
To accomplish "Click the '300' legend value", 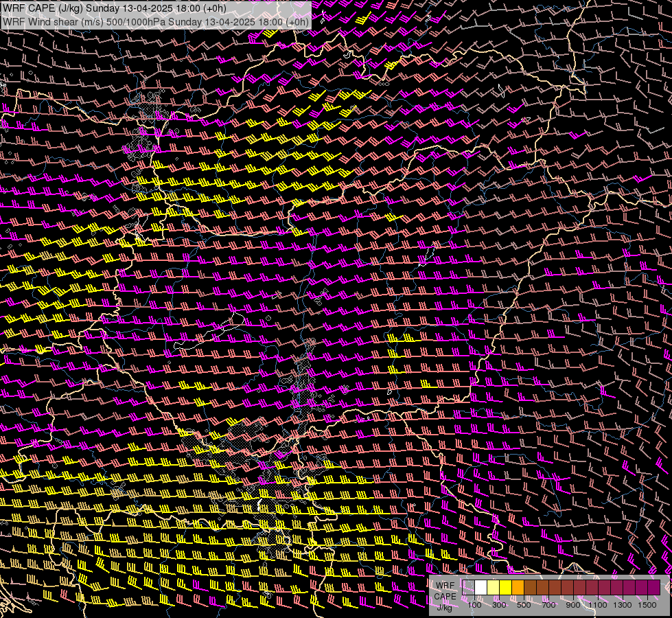I will (499, 605).
